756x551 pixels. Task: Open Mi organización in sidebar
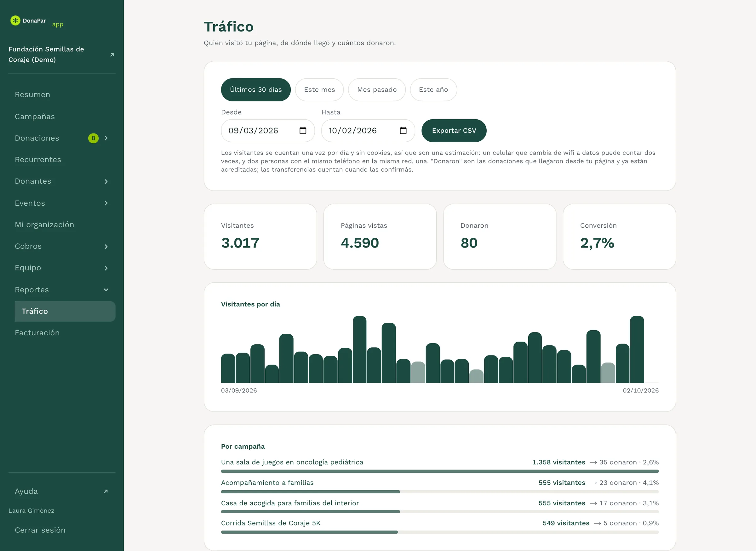pyautogui.click(x=44, y=225)
